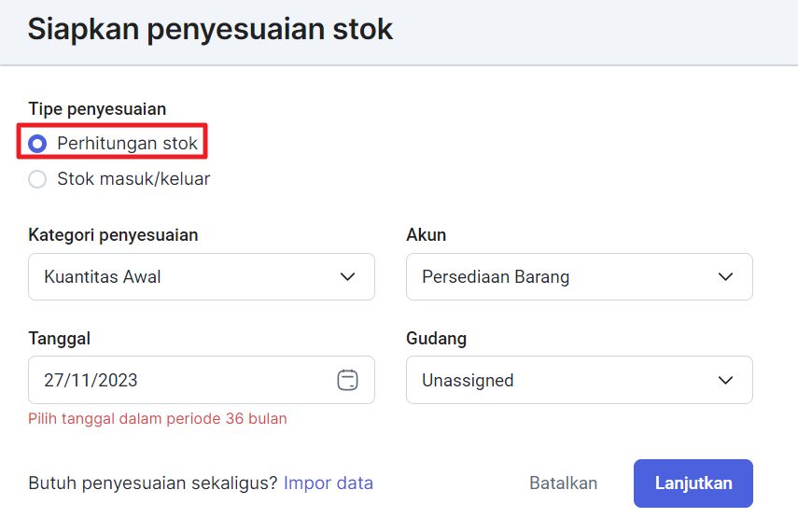The height and width of the screenshot is (532, 798).
Task: Open the Kategori penyesuaian dropdown
Action: tap(202, 276)
